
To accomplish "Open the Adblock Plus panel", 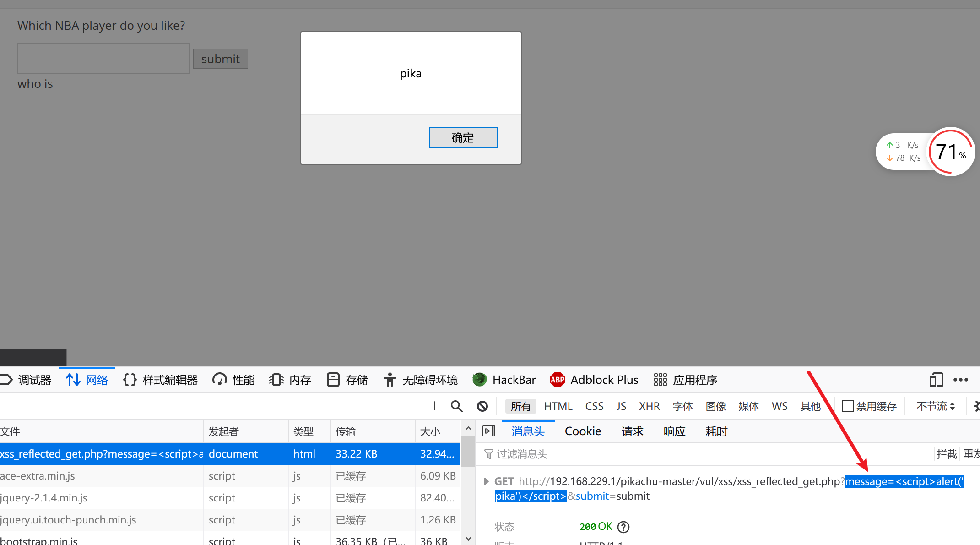I will point(594,380).
